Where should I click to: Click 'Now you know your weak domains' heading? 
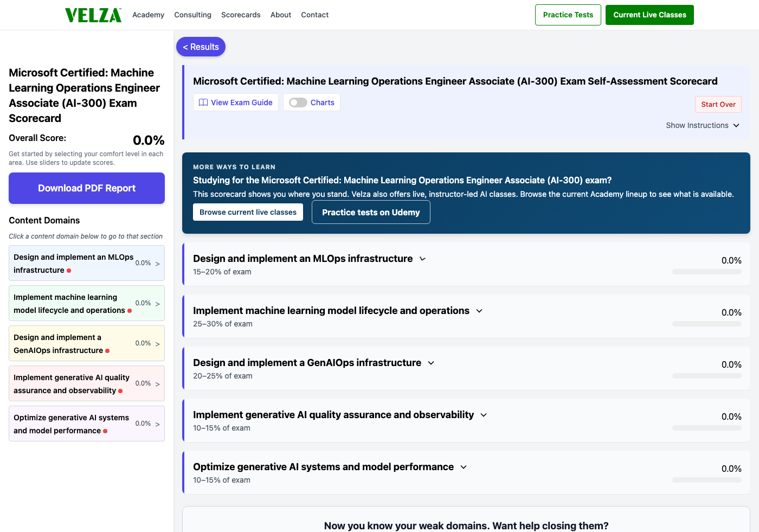click(x=466, y=525)
